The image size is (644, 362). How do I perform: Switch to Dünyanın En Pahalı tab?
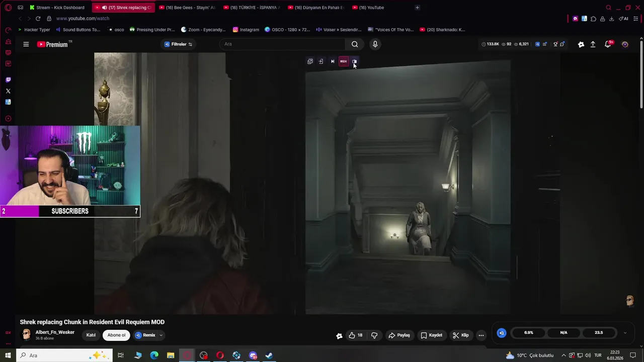316,8
